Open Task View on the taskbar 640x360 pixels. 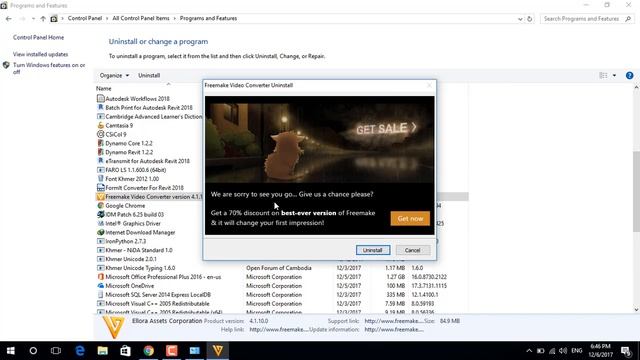point(56,351)
